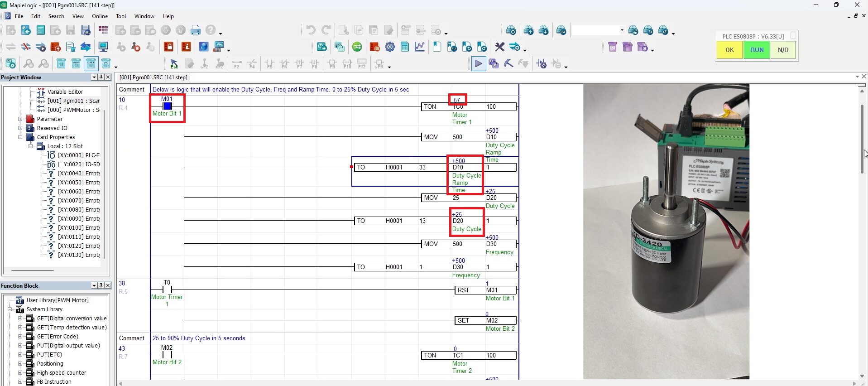This screenshot has height=386, width=868.
Task: Open the Tool menu
Action: [x=121, y=16]
